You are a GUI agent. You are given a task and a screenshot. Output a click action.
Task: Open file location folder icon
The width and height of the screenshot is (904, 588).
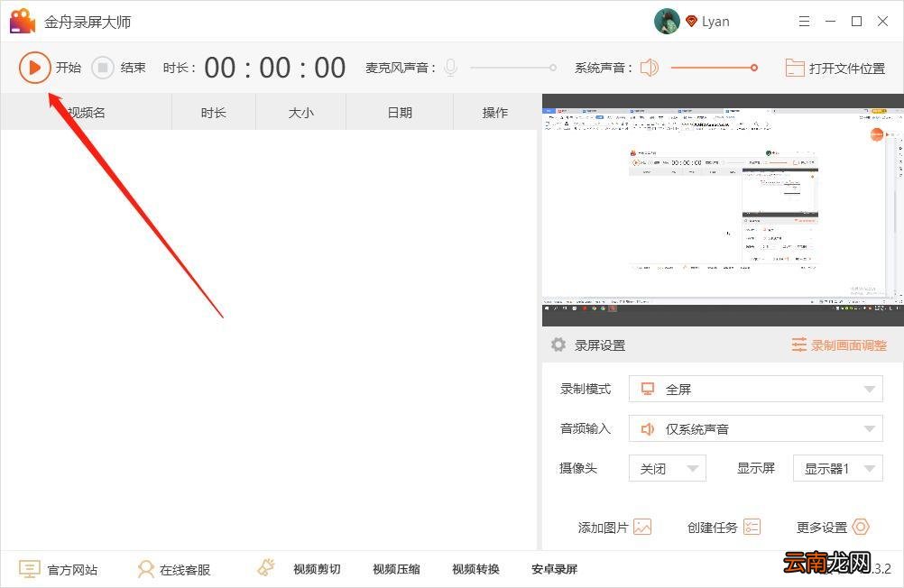click(x=795, y=68)
